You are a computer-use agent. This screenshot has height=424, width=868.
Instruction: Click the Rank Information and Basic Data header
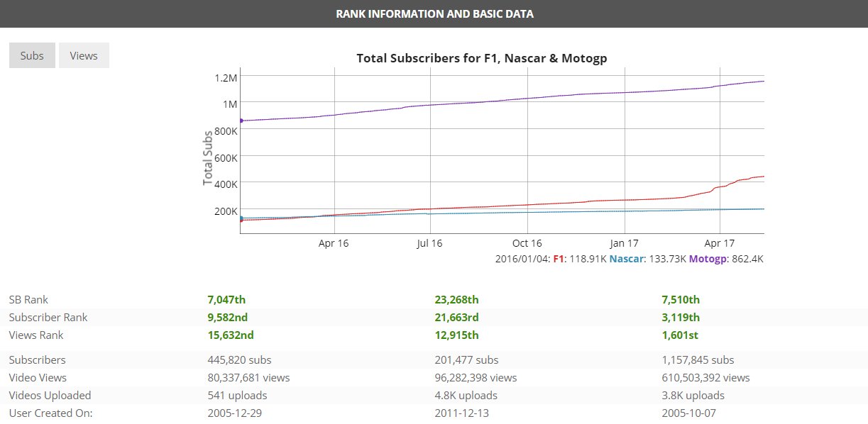434,13
